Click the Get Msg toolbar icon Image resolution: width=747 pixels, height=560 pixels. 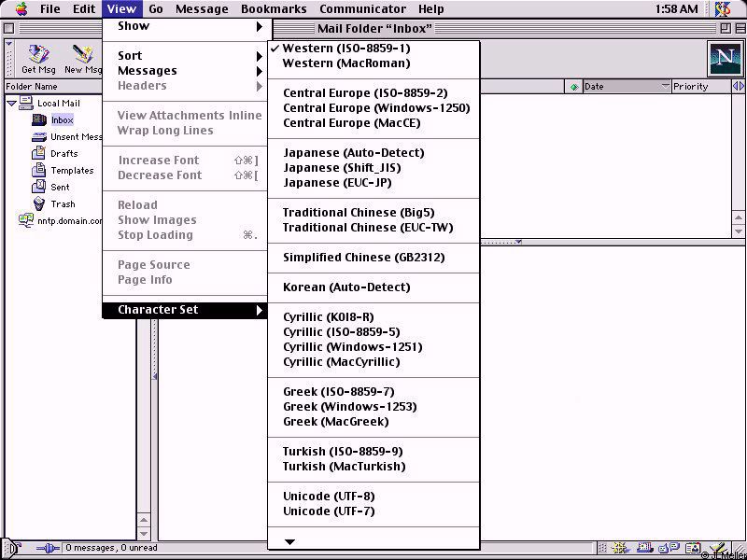click(x=38, y=58)
